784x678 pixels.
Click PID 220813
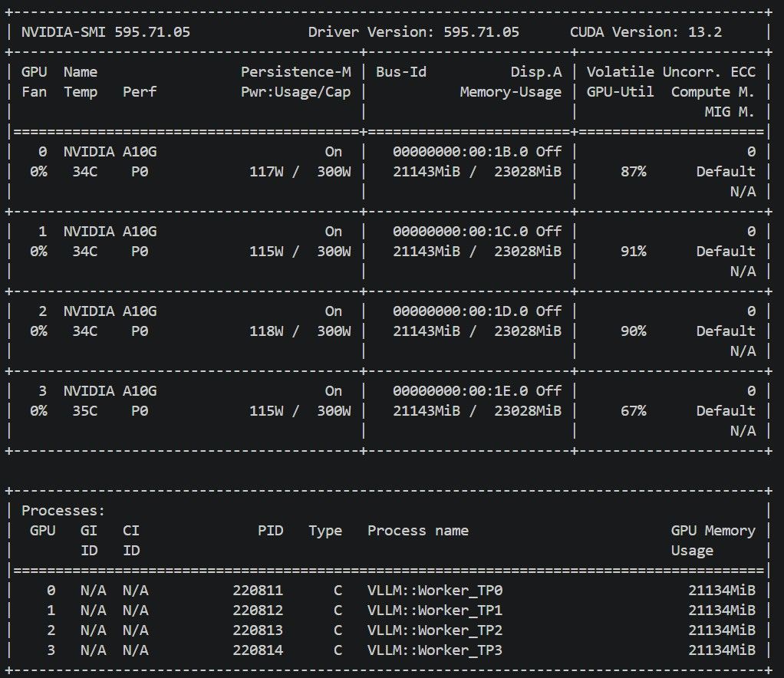point(258,630)
